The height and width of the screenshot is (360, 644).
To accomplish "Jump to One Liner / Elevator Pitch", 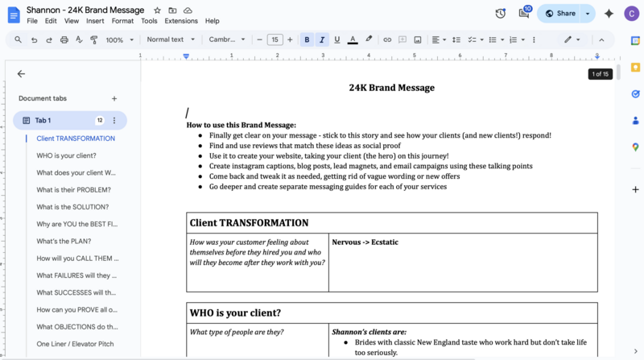I will [x=75, y=344].
